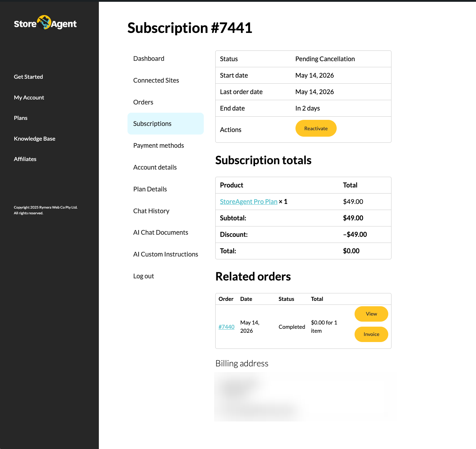Click the Completed order status
The width and height of the screenshot is (476, 449).
292,327
